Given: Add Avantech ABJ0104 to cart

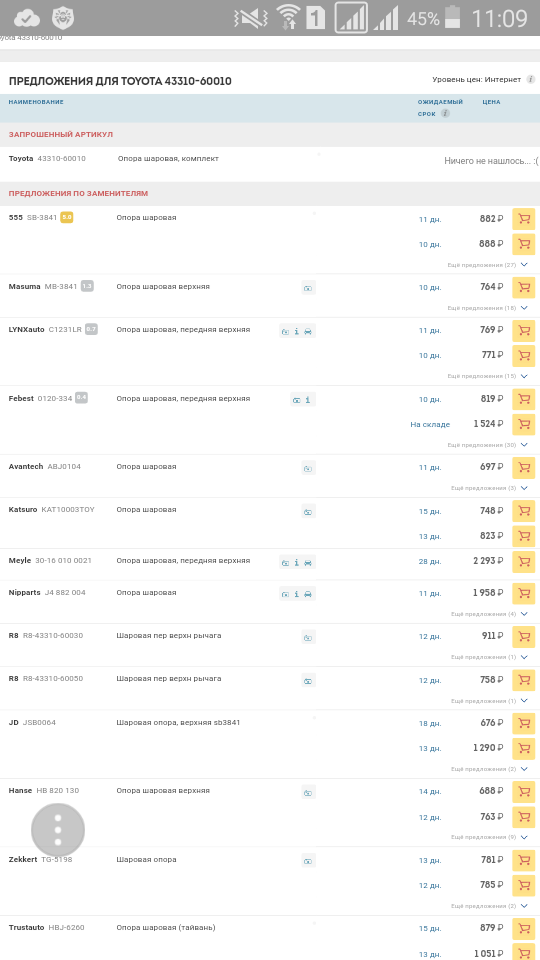Looking at the screenshot, I should coord(523,467).
